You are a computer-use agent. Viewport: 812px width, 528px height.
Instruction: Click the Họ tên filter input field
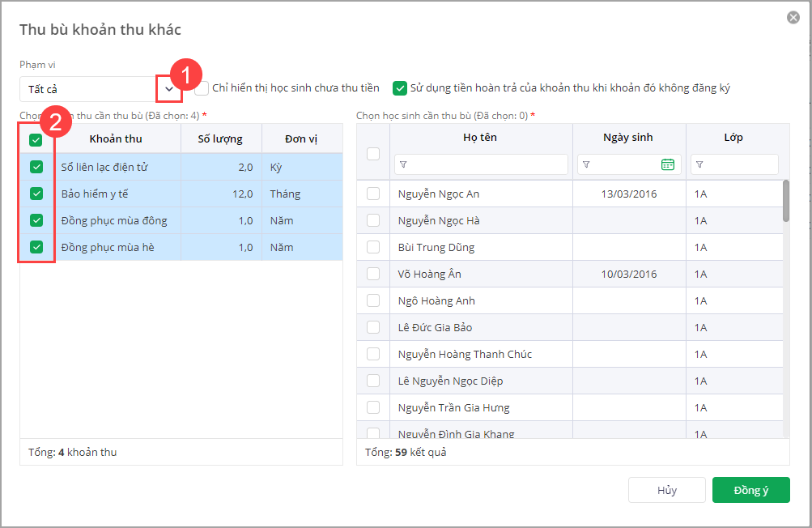(x=481, y=164)
